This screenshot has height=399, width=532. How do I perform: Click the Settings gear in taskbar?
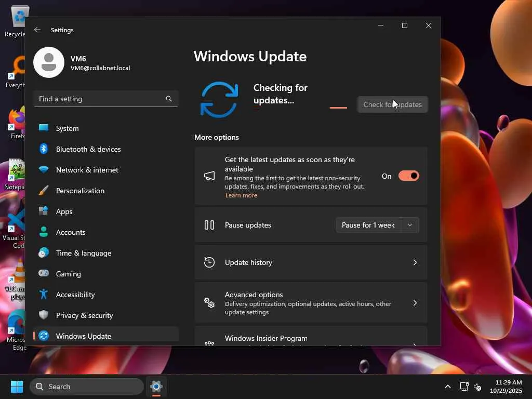pos(156,387)
